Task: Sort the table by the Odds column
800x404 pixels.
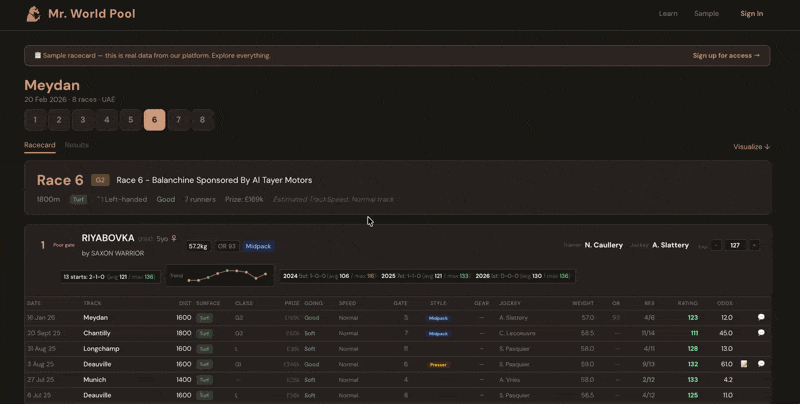Action: click(724, 303)
